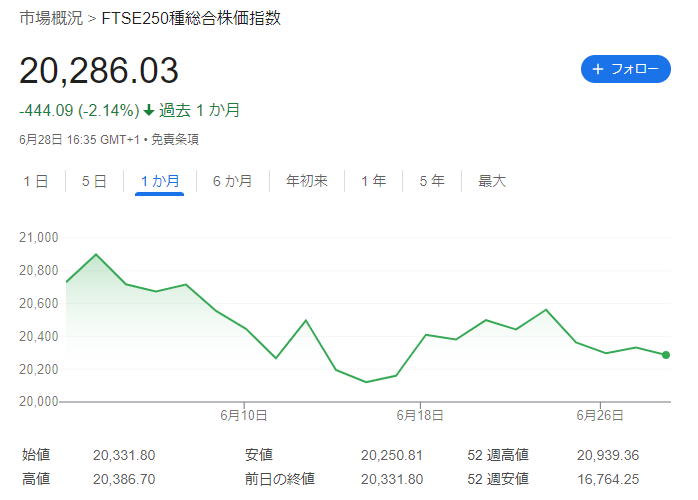698x500 pixels.
Task: Open the 市場概況 breadcrumb link
Action: point(51,18)
